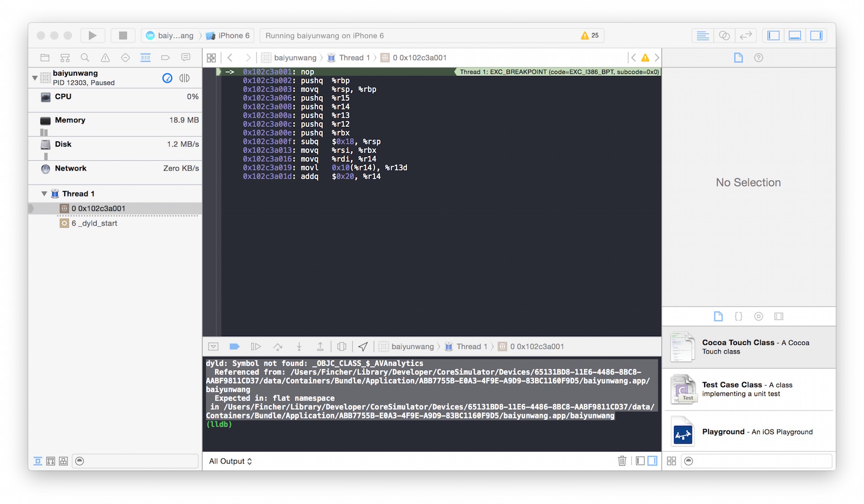Image resolution: width=864 pixels, height=504 pixels.
Task: Show the File inspector
Action: [x=738, y=58]
